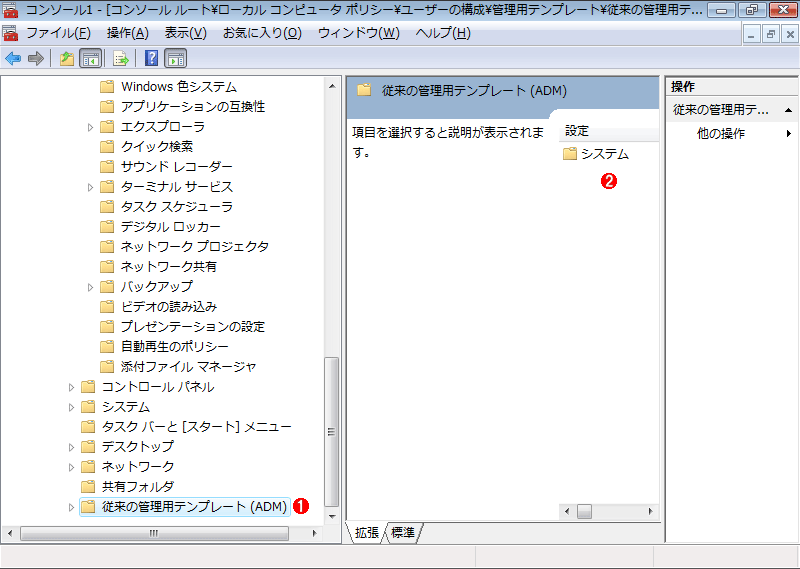Click the 自動再生のポリシー folder icon
The image size is (800, 569).
click(107, 347)
